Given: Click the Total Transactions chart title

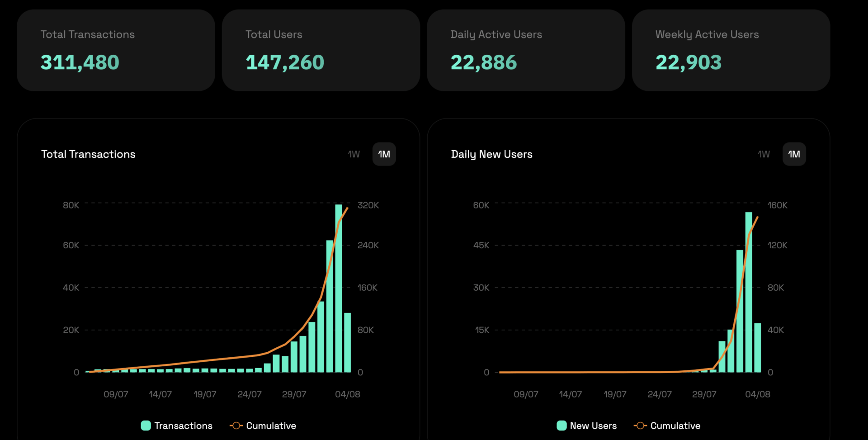Looking at the screenshot, I should click(x=88, y=154).
